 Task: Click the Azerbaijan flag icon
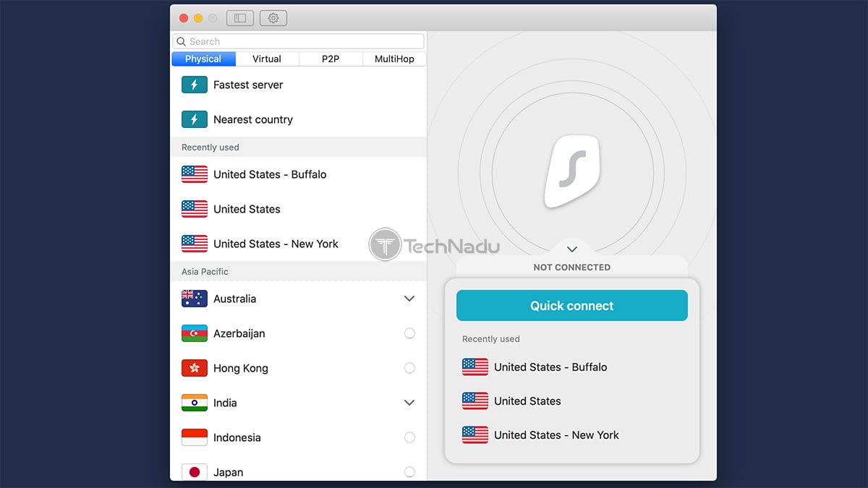click(195, 333)
